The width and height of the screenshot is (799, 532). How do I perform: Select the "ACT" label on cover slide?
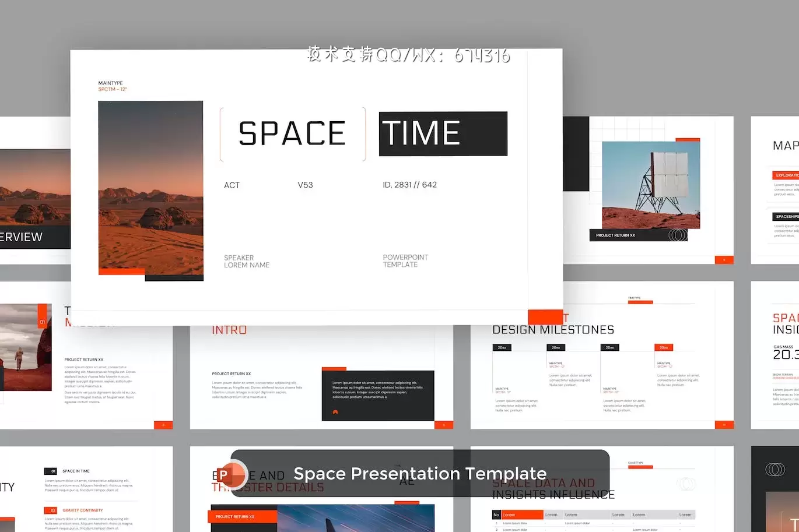click(x=232, y=185)
